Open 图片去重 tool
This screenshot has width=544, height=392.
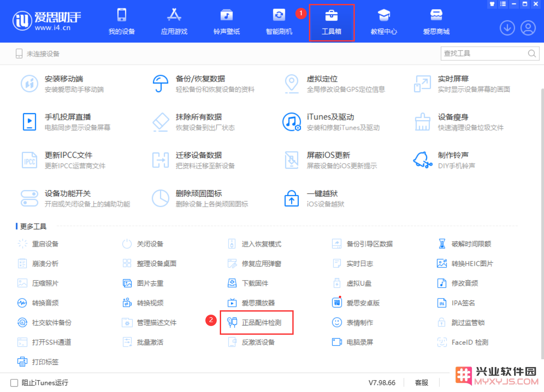point(143,283)
